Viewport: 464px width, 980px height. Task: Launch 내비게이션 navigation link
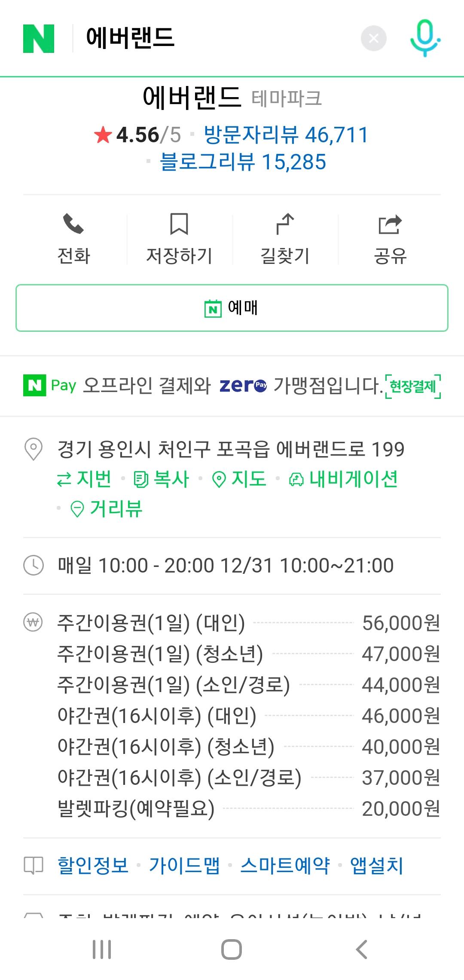click(343, 479)
